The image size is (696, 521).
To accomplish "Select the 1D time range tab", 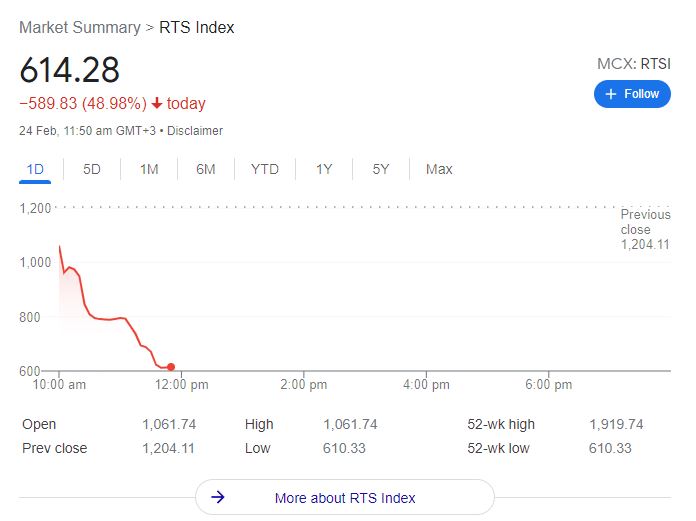I will pyautogui.click(x=35, y=169).
